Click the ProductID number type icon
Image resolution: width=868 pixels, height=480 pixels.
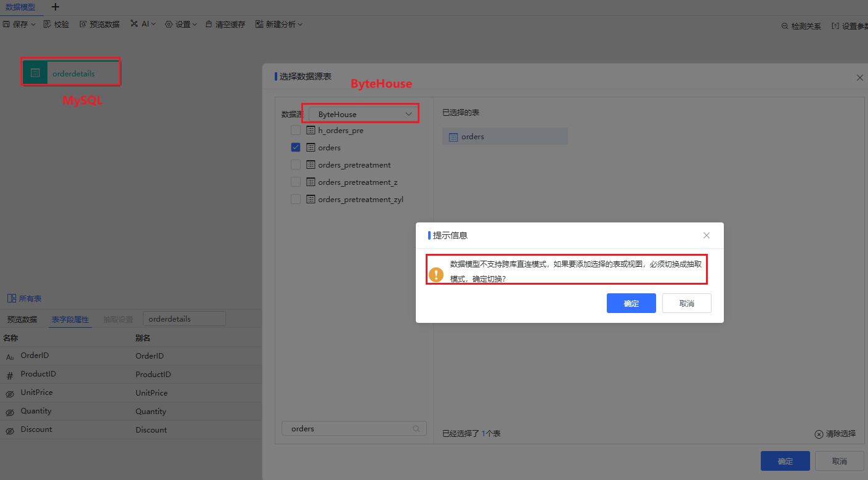pyautogui.click(x=10, y=375)
